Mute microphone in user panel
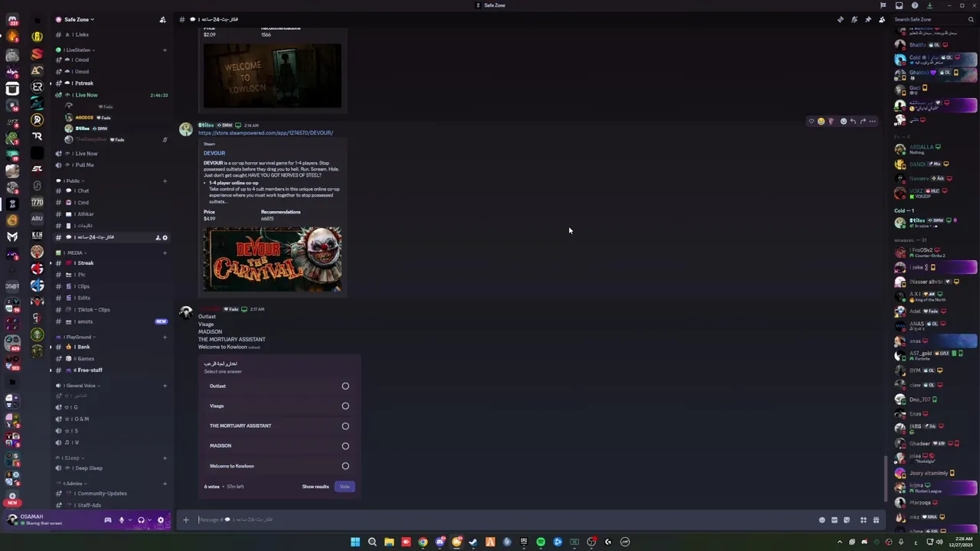The width and height of the screenshot is (980, 551). (x=121, y=520)
